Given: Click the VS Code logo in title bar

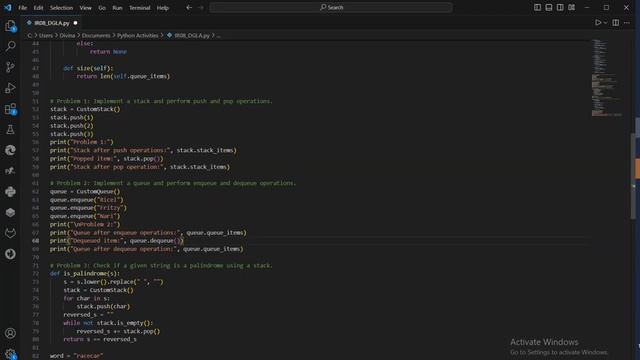Looking at the screenshot, I should pos(7,7).
